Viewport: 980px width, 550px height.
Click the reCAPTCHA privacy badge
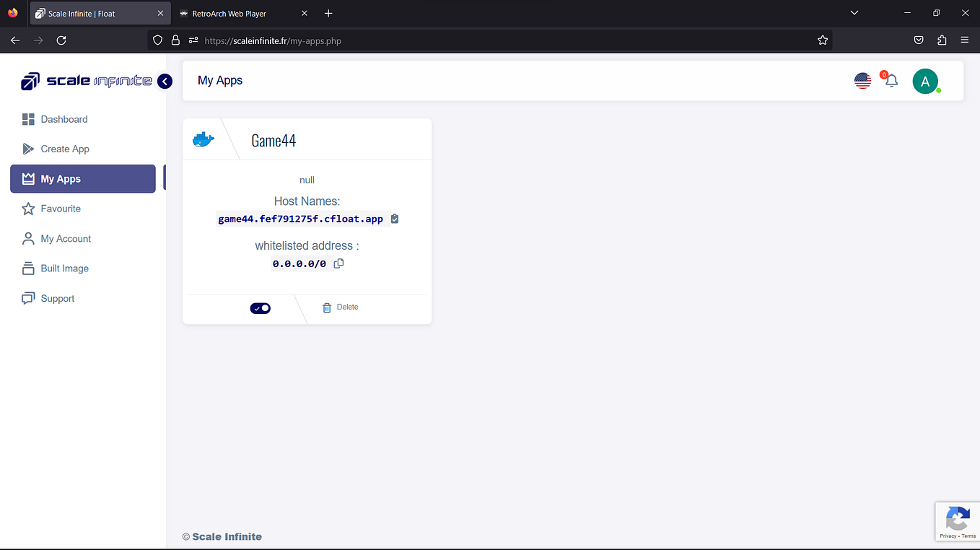click(958, 521)
